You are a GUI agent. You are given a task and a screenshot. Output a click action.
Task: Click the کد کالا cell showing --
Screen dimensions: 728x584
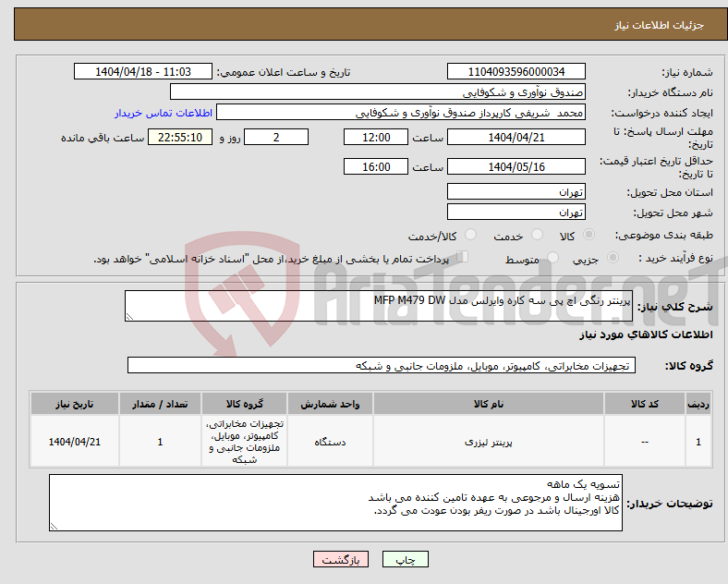click(645, 442)
